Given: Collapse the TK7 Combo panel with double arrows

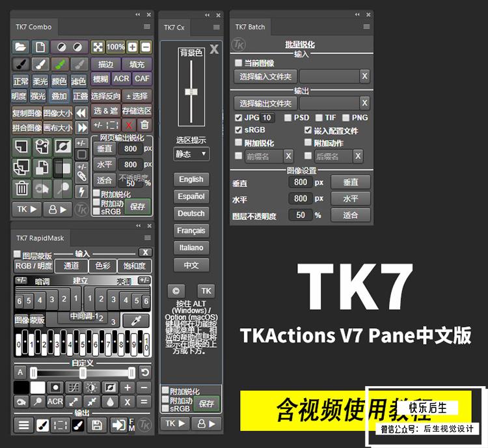Looking at the screenshot, I should pyautogui.click(x=137, y=14).
